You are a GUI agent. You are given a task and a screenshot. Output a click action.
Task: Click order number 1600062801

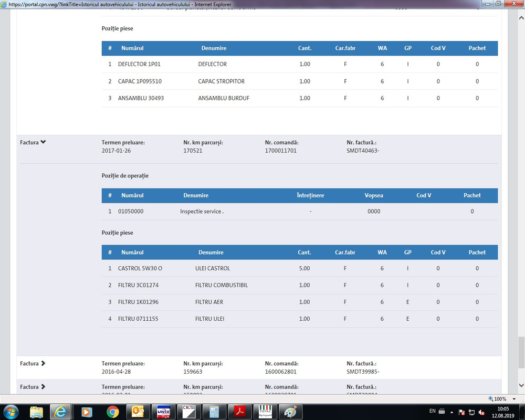pyautogui.click(x=280, y=372)
